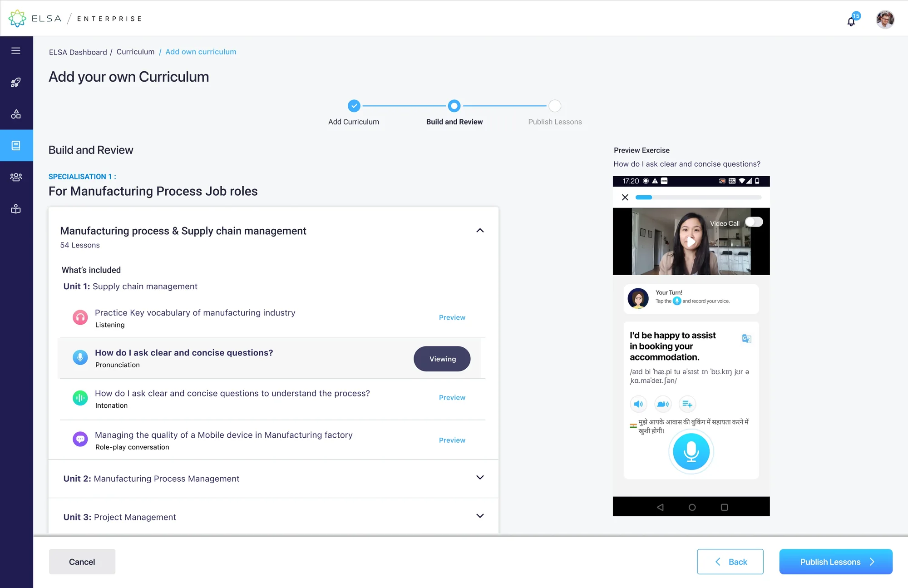Play slow-speed audio turtle icon

pyautogui.click(x=663, y=404)
